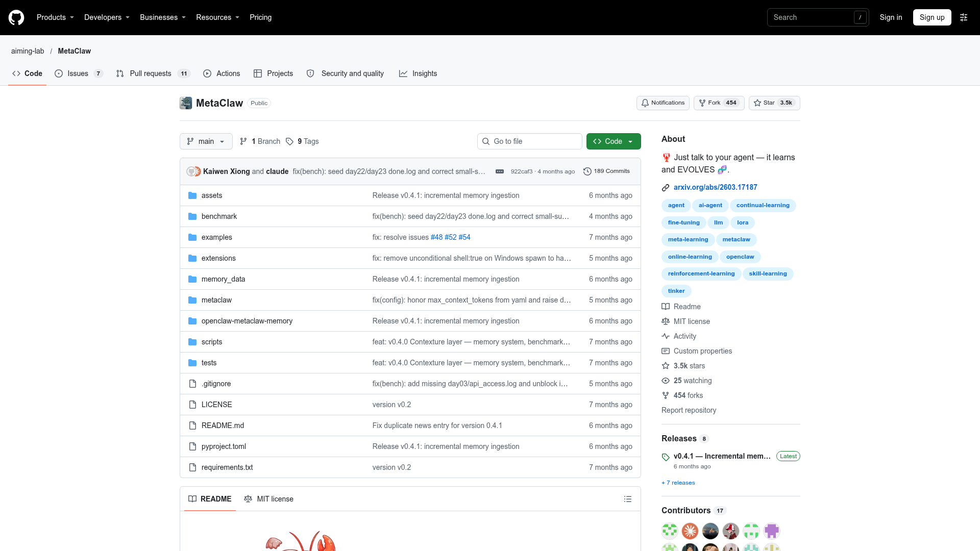980x551 pixels.
Task: Click the MetaClaw repository avatar
Action: click(186, 103)
